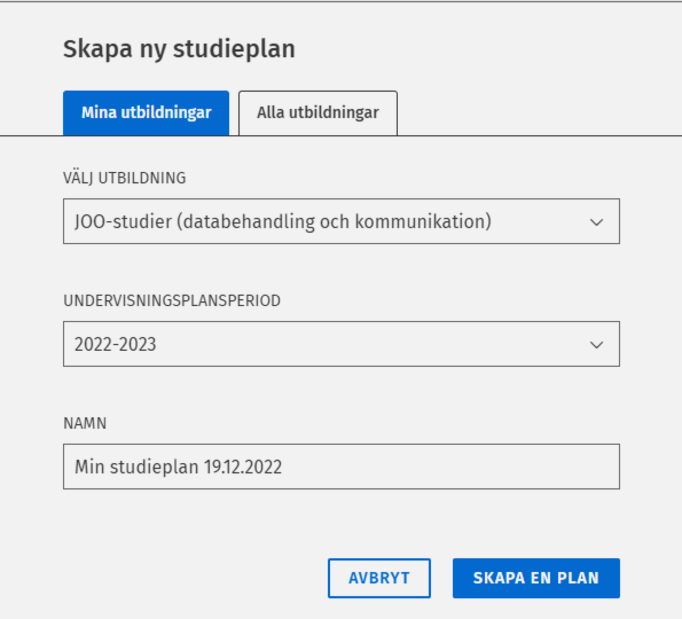The height and width of the screenshot is (619, 682).
Task: Open the Alla utbildningar tab
Action: [x=318, y=113]
